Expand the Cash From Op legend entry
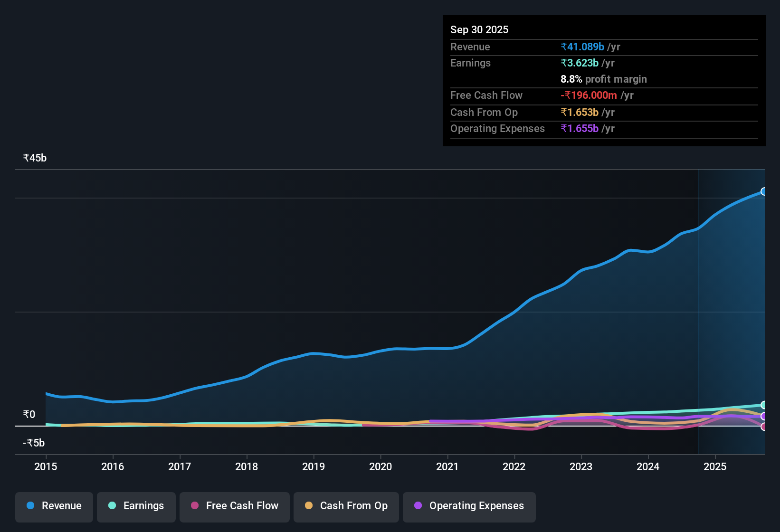Viewport: 780px width, 532px height. pos(346,506)
